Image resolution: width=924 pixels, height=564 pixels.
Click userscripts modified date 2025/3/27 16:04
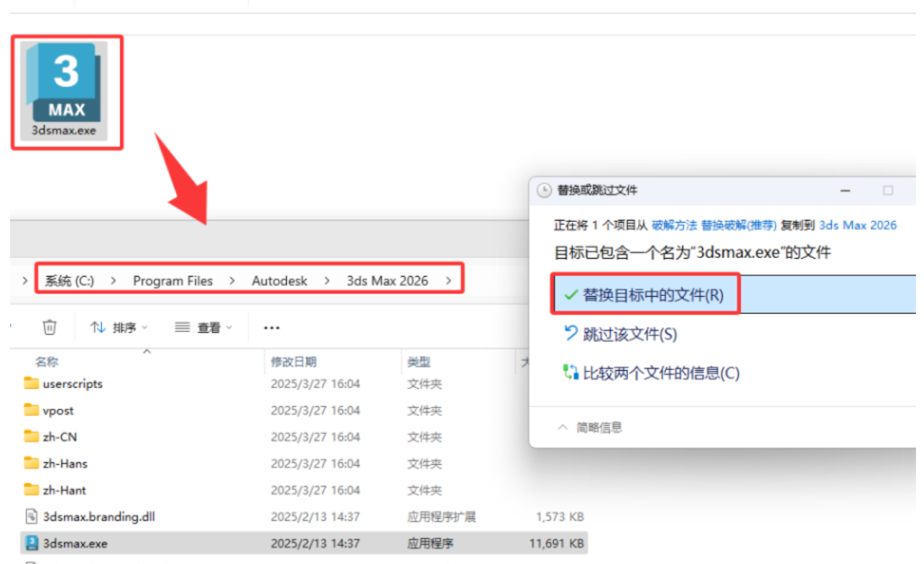(x=315, y=384)
